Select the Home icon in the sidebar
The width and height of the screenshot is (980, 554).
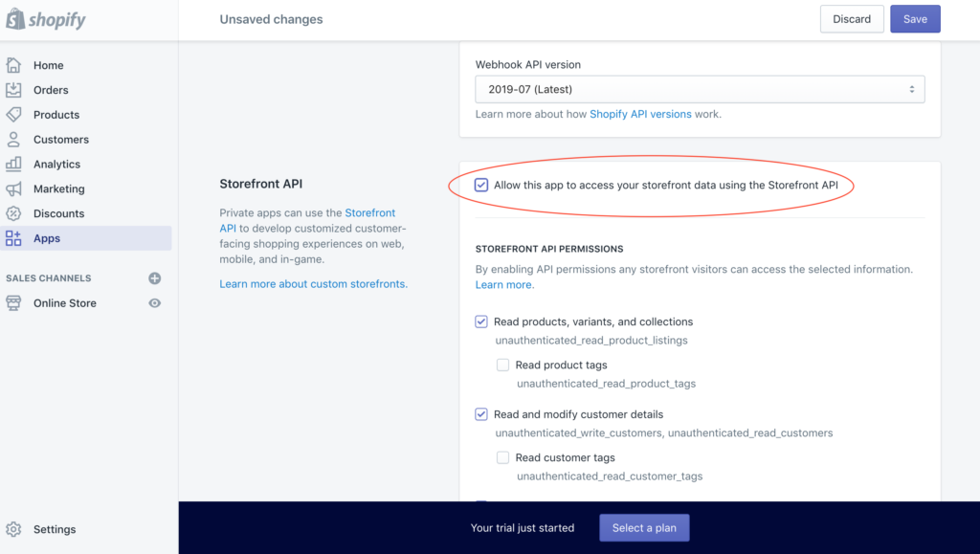(16, 64)
